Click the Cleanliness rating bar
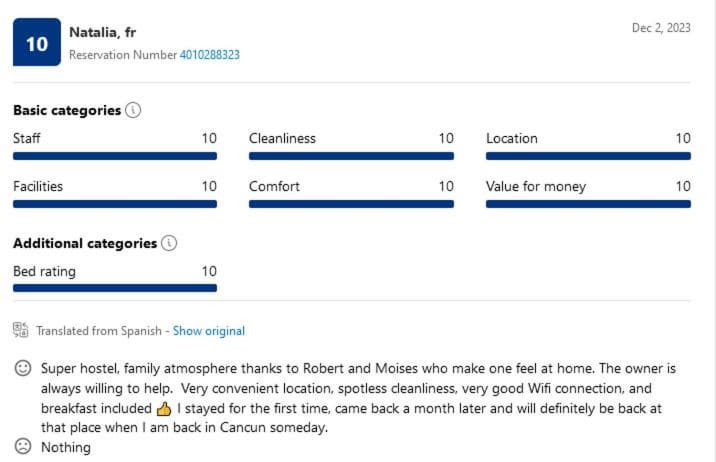 [x=351, y=156]
